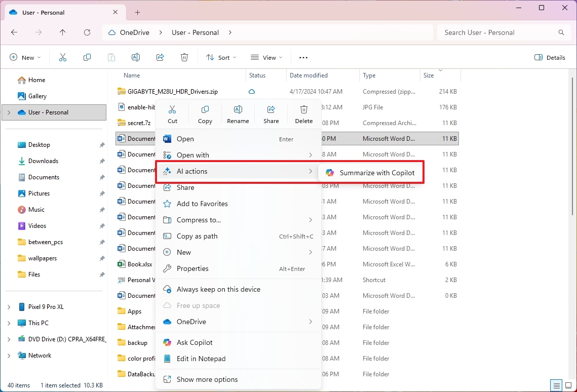Viewport: 577px width, 392px height.
Task: Click the Refresh icon in navigation bar
Action: [87, 32]
